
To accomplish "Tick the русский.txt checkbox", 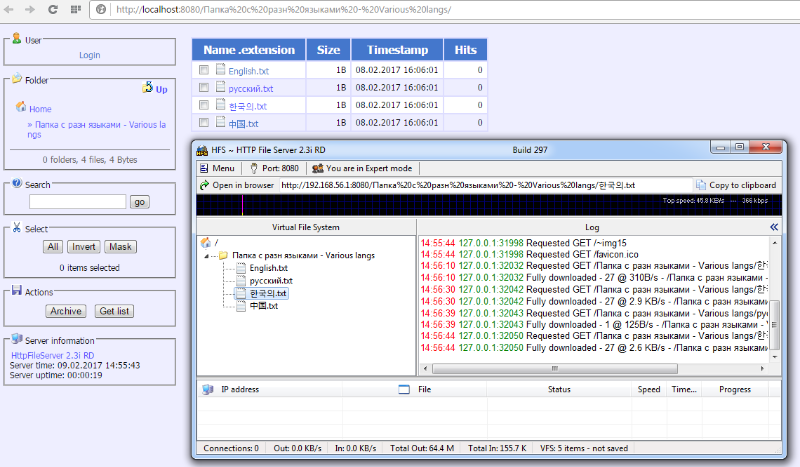I will [x=204, y=88].
